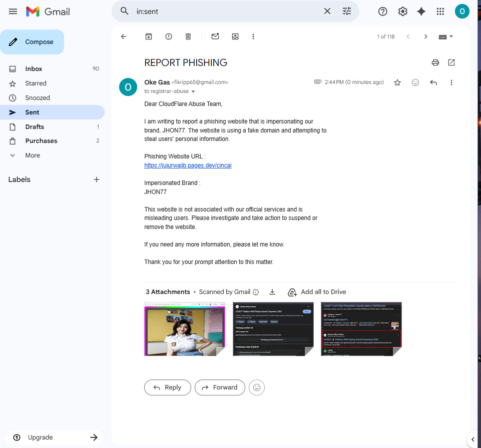Focus the search mail input field
This screenshot has height=448, width=481.
227,11
